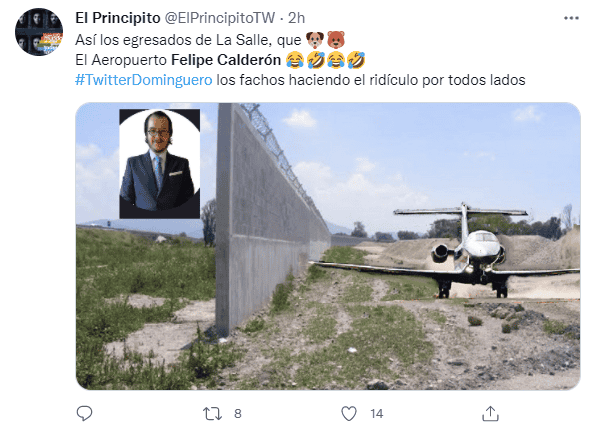591x435 pixels.
Task: Click the El Principito display name
Action: 118,18
